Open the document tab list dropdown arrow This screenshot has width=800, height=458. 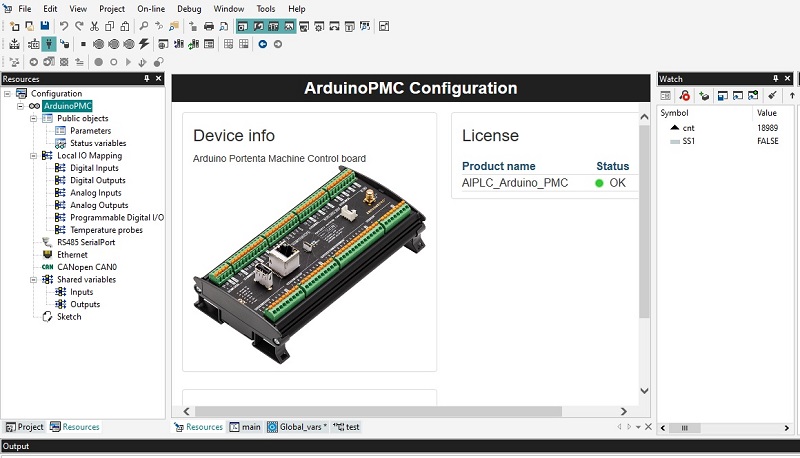click(638, 427)
